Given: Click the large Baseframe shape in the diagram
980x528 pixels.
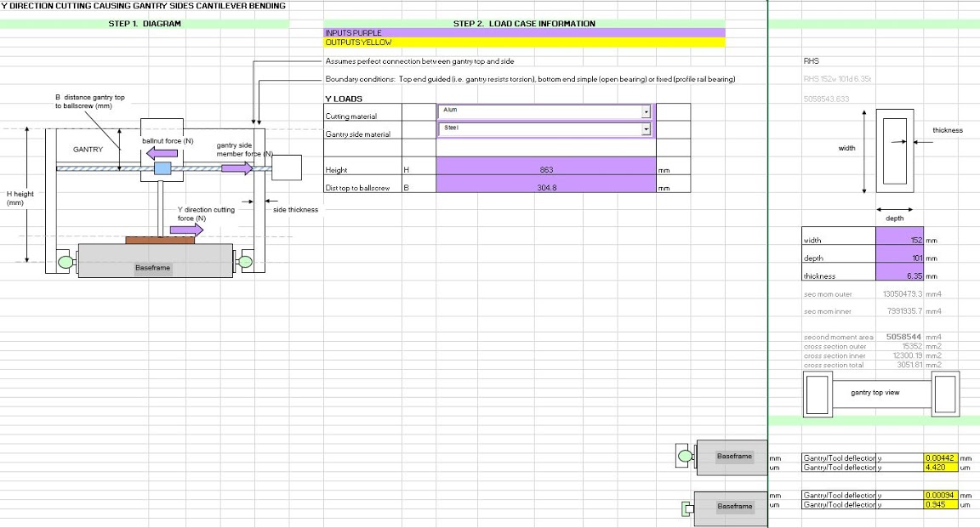Looking at the screenshot, I should point(153,262).
